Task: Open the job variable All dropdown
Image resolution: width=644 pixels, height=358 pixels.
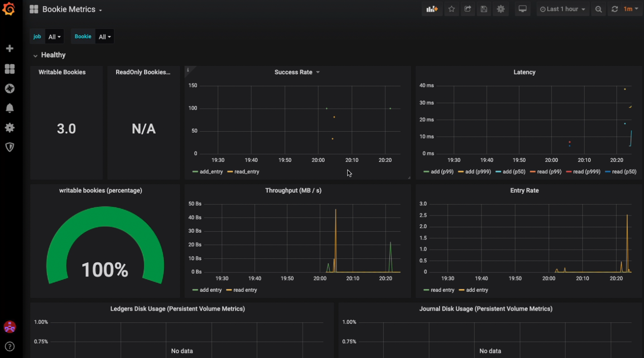Action: (54, 37)
